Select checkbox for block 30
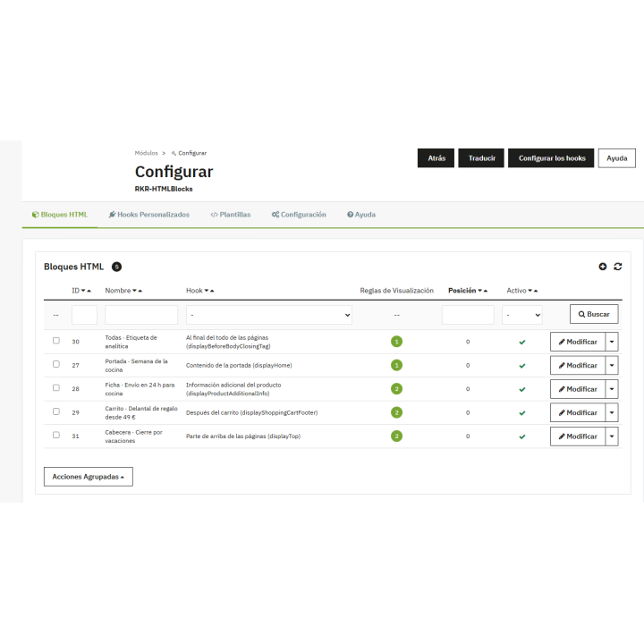Screen dimensions: 644x644 point(56,341)
